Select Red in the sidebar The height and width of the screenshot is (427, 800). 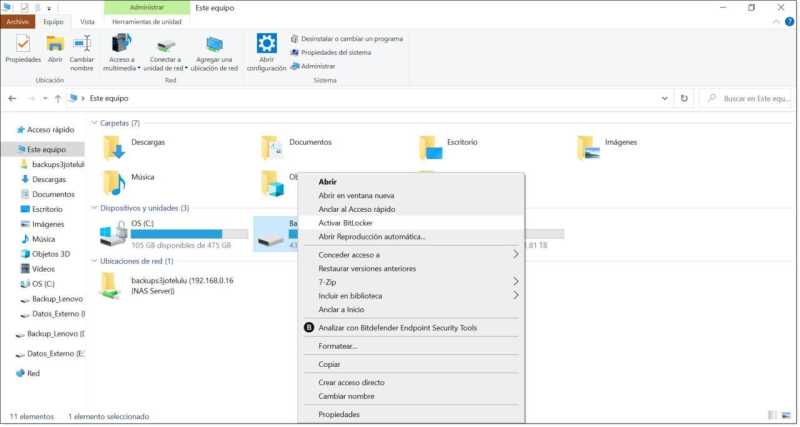(x=28, y=373)
